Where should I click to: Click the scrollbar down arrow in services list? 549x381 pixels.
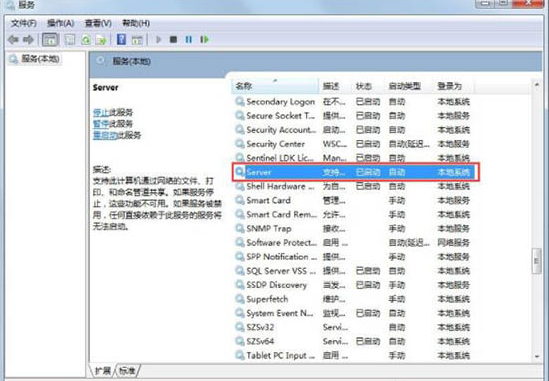tap(537, 356)
